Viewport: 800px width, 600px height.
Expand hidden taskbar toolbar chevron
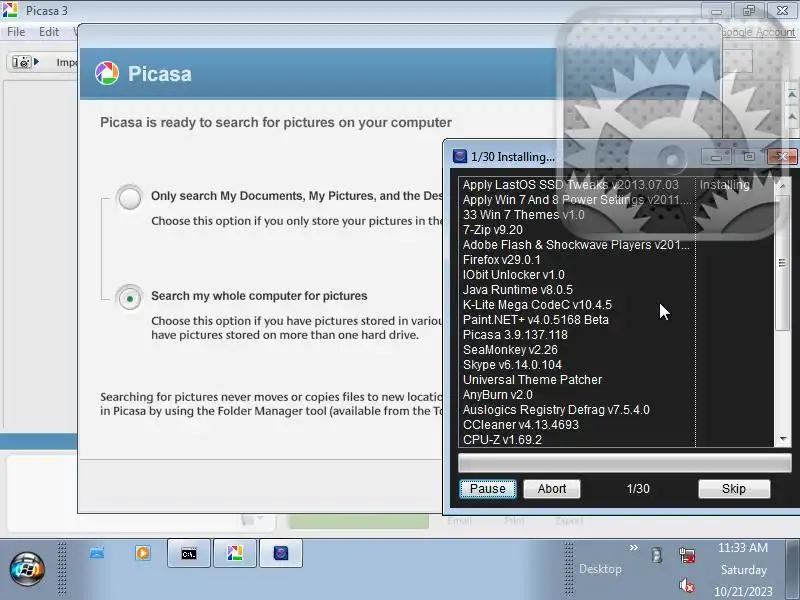tap(633, 547)
